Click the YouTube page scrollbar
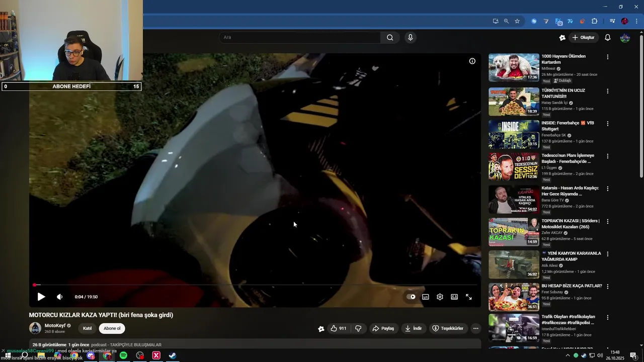 coord(641,106)
